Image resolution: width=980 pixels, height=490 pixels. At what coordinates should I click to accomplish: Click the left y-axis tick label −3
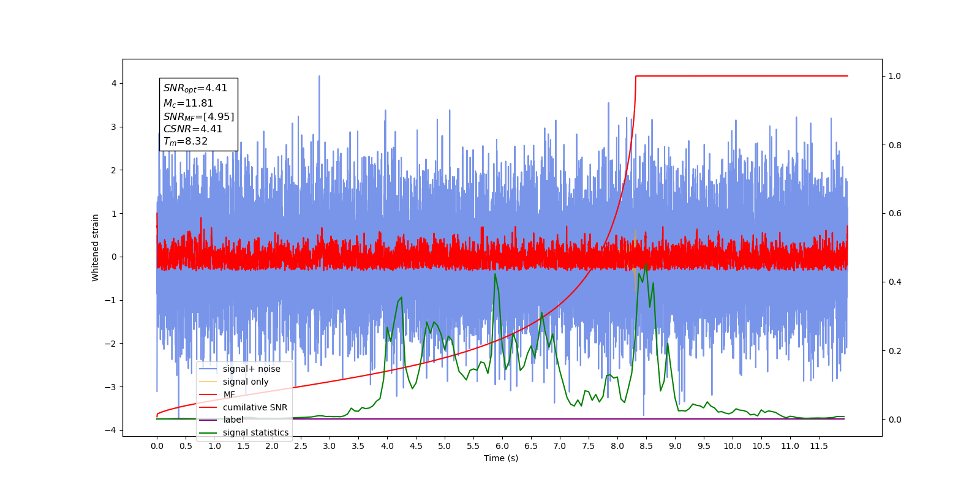click(111, 387)
